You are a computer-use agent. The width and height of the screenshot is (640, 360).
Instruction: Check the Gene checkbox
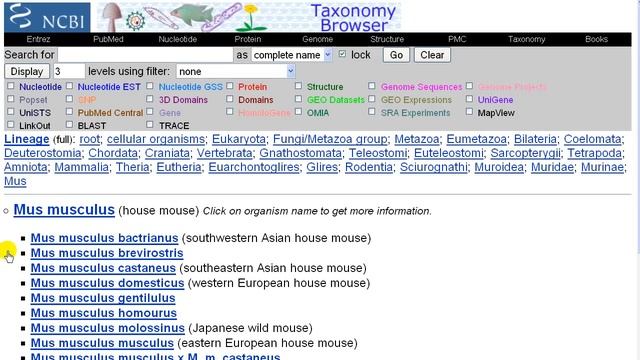coord(150,111)
